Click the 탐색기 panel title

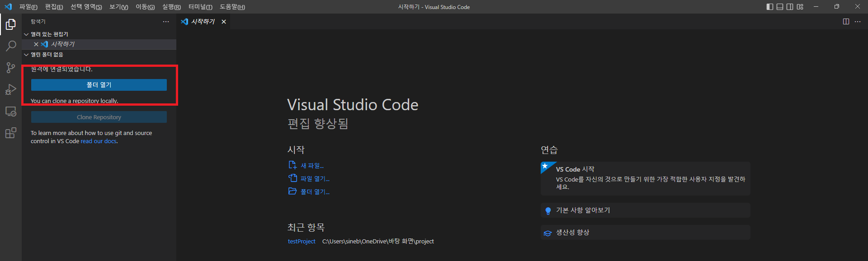tap(38, 22)
